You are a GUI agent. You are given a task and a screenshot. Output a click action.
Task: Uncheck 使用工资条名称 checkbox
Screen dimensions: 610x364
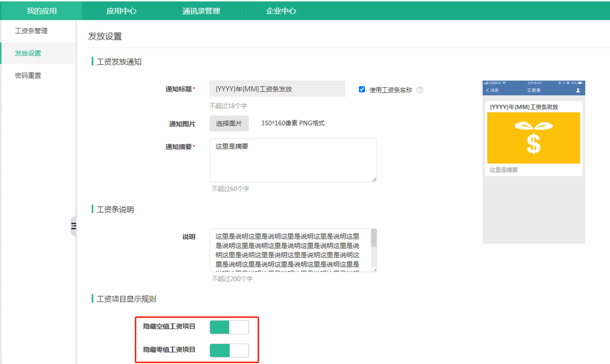coord(362,89)
